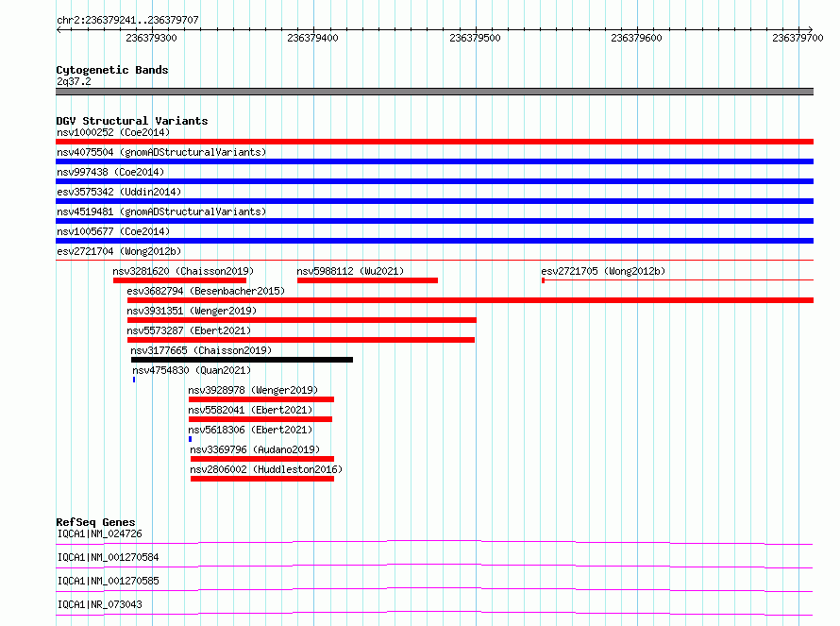Click ruler position 236379400
Screen dimensions: 840x626
click(312, 38)
